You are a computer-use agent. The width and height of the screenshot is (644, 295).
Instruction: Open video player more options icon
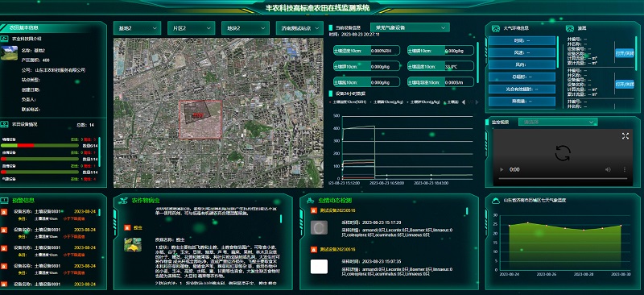pos(625,169)
